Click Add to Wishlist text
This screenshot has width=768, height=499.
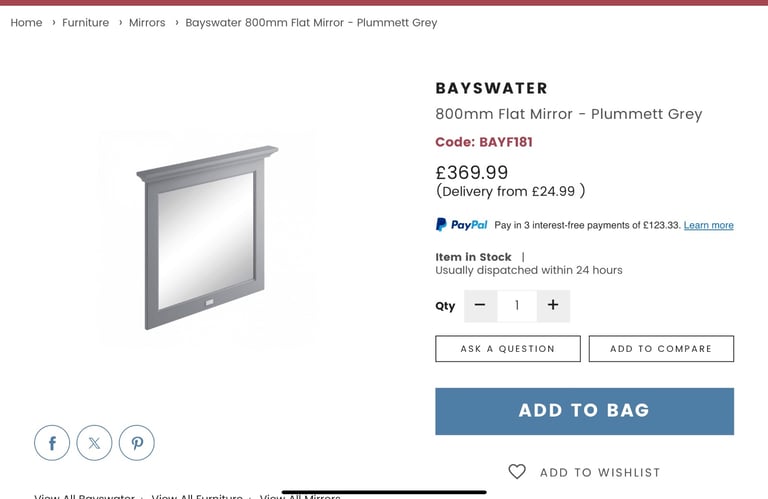pyautogui.click(x=600, y=473)
